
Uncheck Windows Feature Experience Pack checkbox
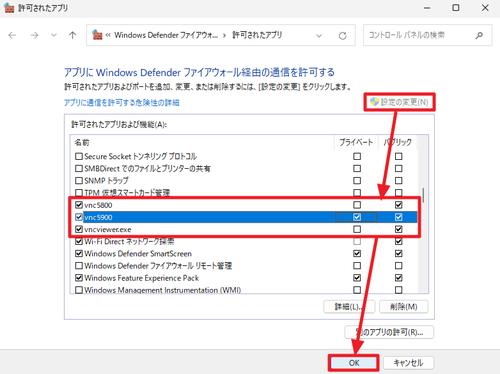pos(79,278)
